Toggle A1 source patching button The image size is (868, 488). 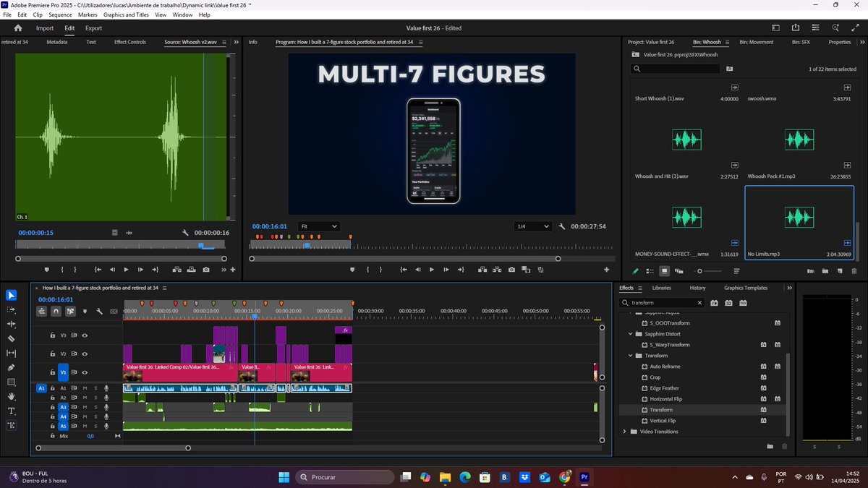point(41,388)
